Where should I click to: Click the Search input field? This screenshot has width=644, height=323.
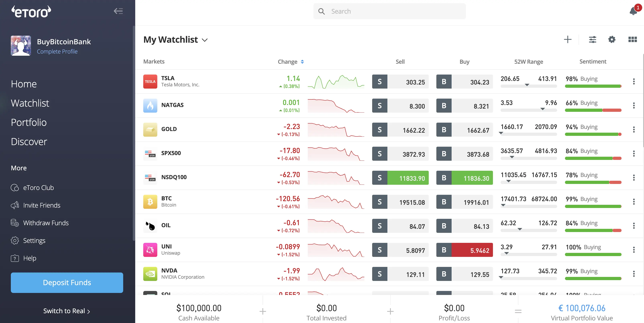(x=389, y=11)
